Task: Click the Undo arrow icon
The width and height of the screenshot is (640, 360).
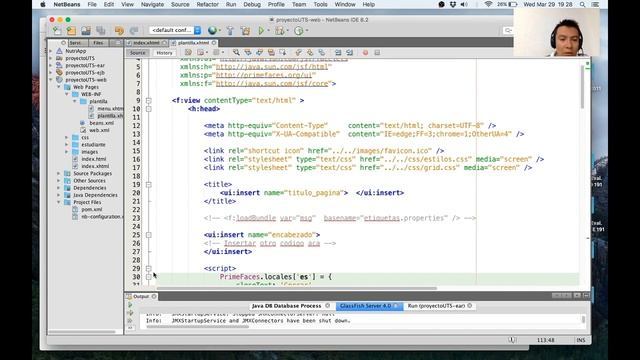Action: click(119, 31)
